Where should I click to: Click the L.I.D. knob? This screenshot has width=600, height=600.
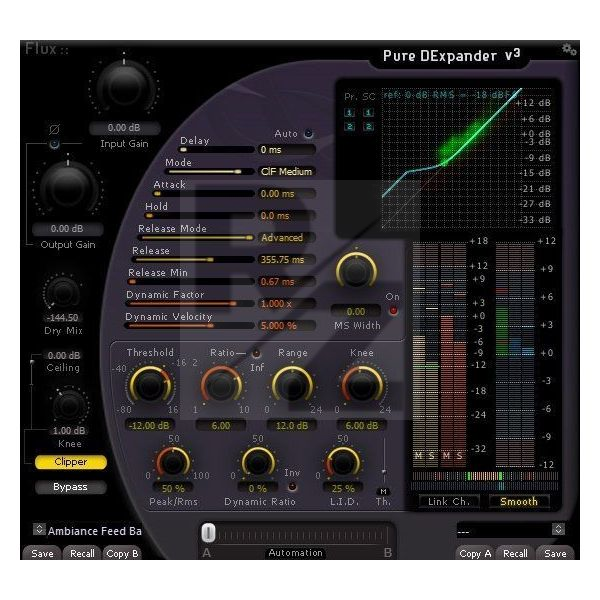tap(342, 462)
